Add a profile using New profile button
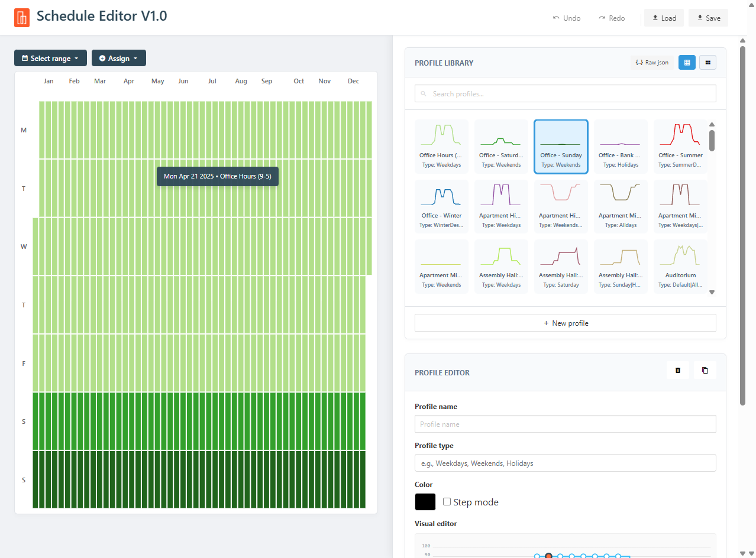 [x=565, y=323]
